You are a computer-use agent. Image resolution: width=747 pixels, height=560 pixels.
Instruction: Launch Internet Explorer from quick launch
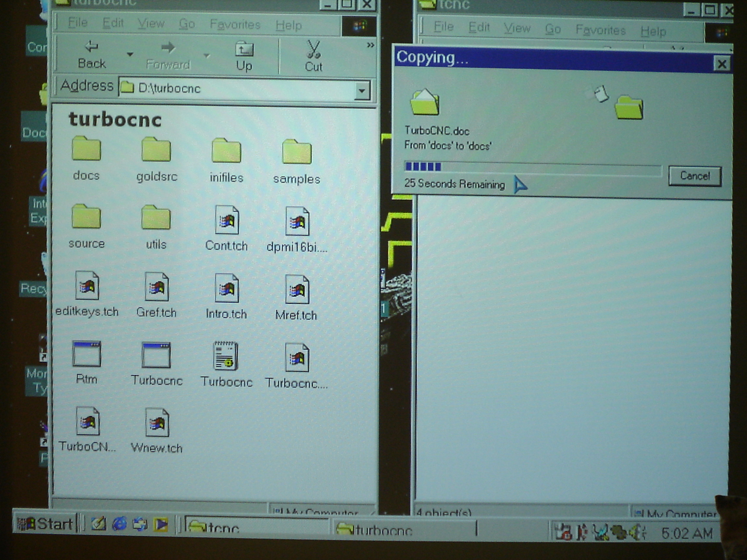(119, 524)
